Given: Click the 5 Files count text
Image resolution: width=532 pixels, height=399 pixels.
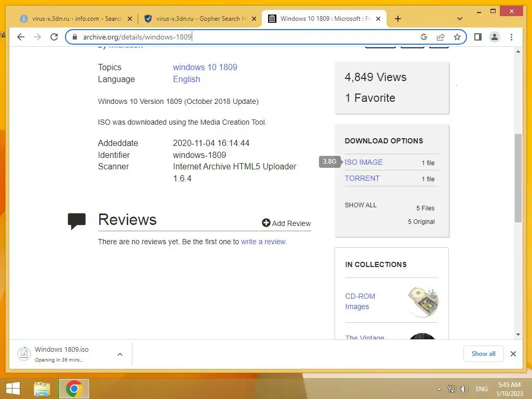Looking at the screenshot, I should tap(425, 208).
